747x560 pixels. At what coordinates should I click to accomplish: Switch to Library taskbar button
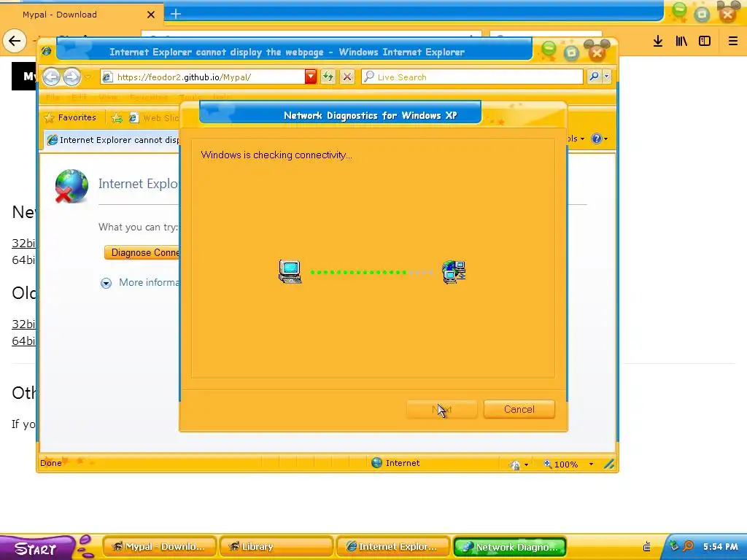[276, 547]
